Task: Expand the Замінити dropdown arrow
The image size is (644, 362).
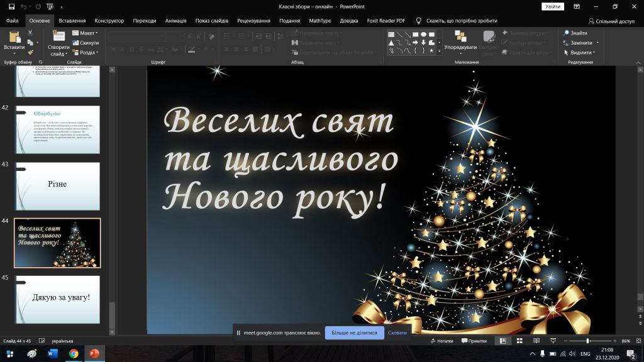Action: (x=597, y=43)
